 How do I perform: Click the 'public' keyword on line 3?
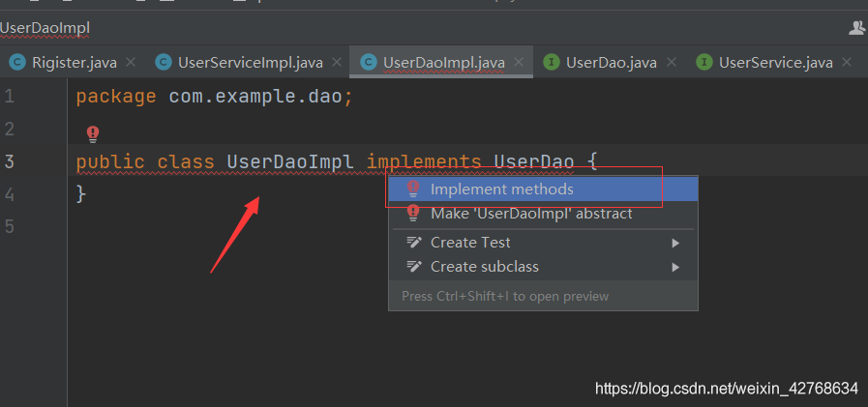tap(110, 162)
